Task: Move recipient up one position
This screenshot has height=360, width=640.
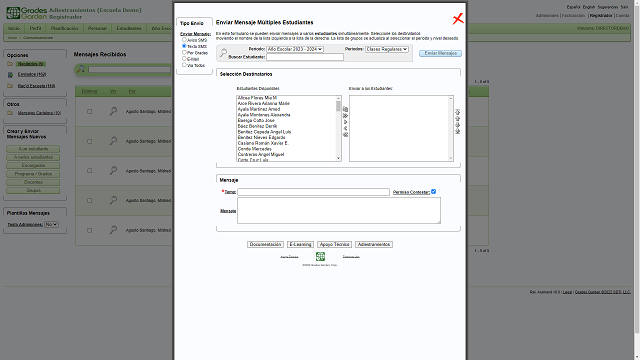Action: click(458, 118)
